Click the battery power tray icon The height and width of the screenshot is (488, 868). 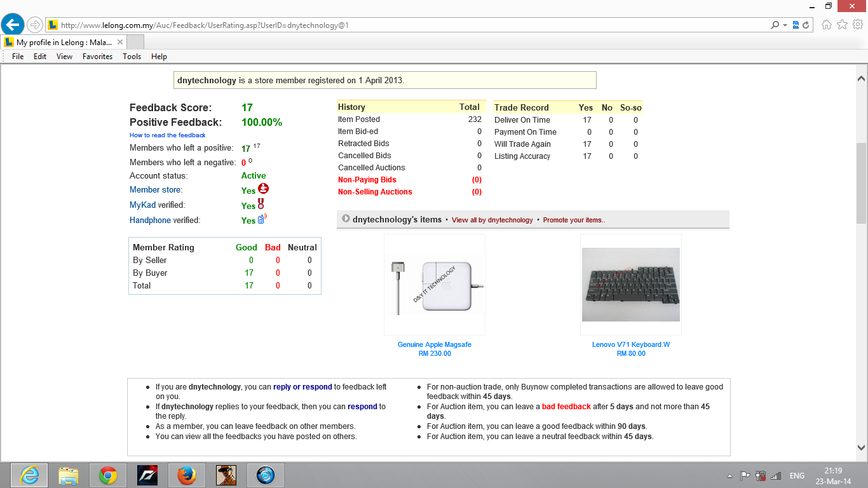(760, 475)
